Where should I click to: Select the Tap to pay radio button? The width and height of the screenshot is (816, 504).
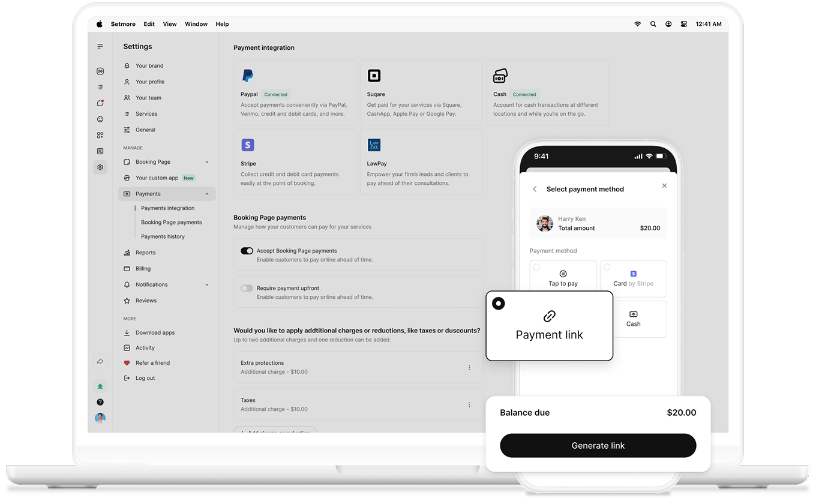click(536, 267)
